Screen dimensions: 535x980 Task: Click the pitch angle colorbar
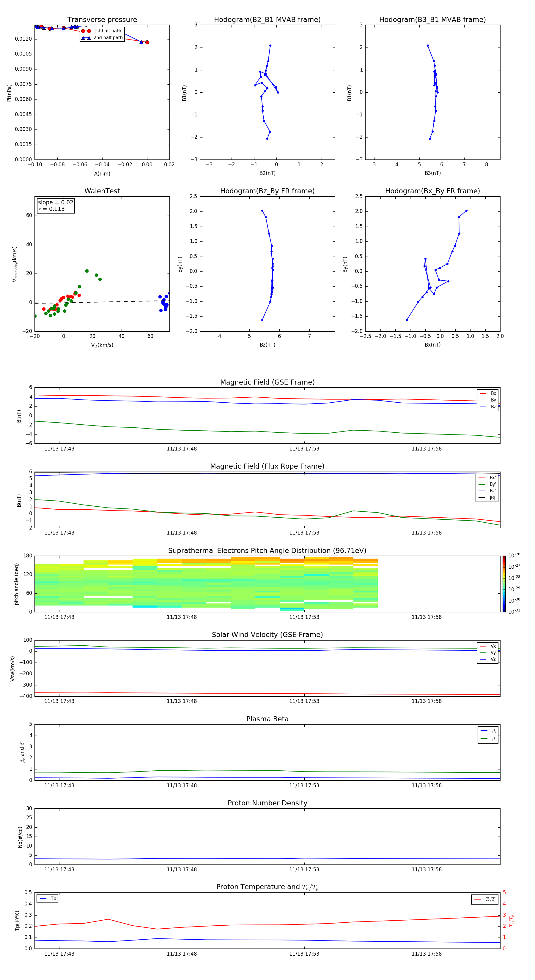pyautogui.click(x=504, y=584)
